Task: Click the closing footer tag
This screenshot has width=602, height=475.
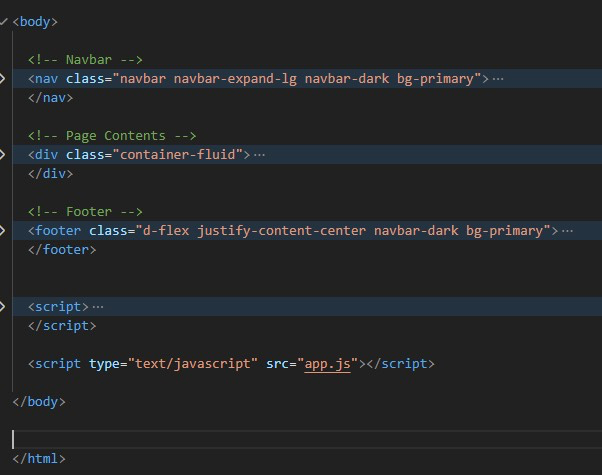Action: (x=62, y=250)
